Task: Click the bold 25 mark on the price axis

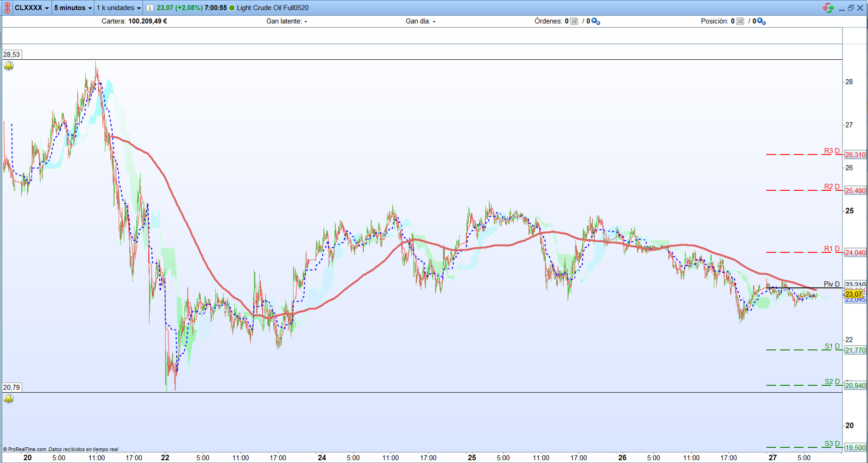Action: tap(849, 211)
